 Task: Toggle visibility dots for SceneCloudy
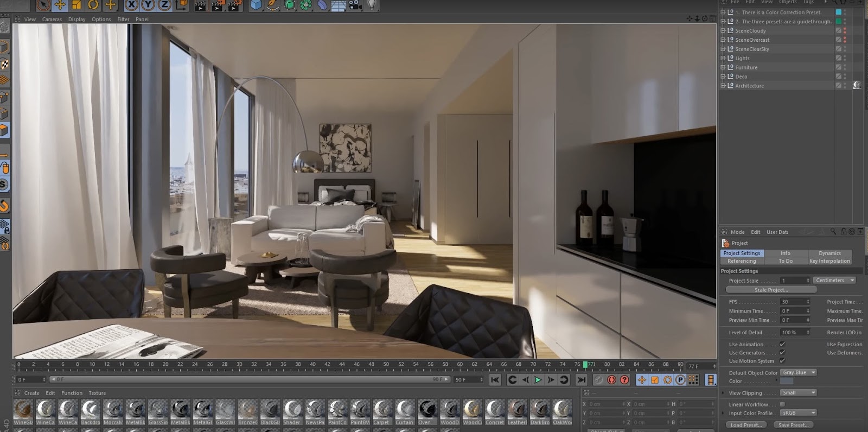845,31
